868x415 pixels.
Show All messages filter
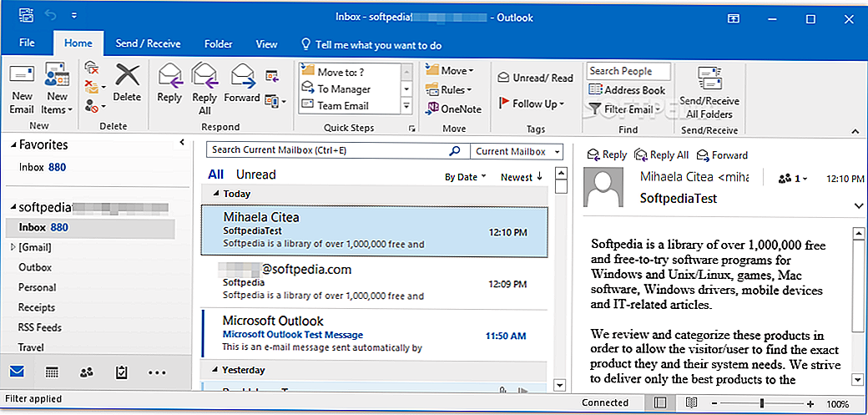(x=216, y=175)
